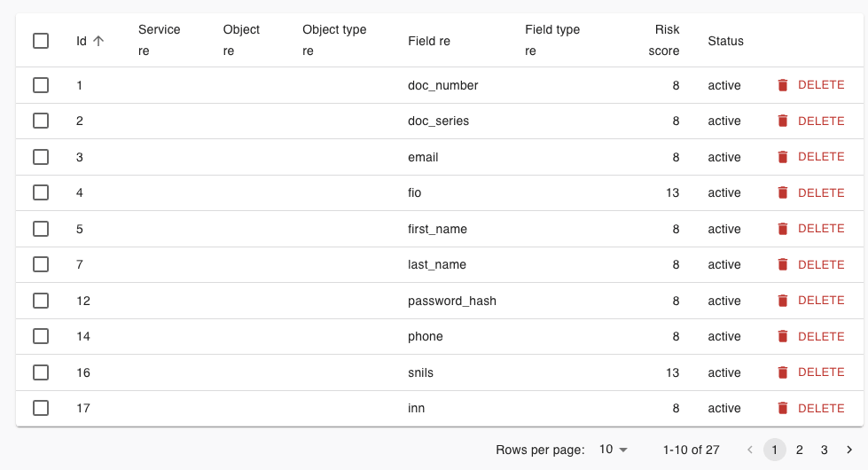Click DELETE label for fio row
The image size is (868, 470).
tap(821, 192)
